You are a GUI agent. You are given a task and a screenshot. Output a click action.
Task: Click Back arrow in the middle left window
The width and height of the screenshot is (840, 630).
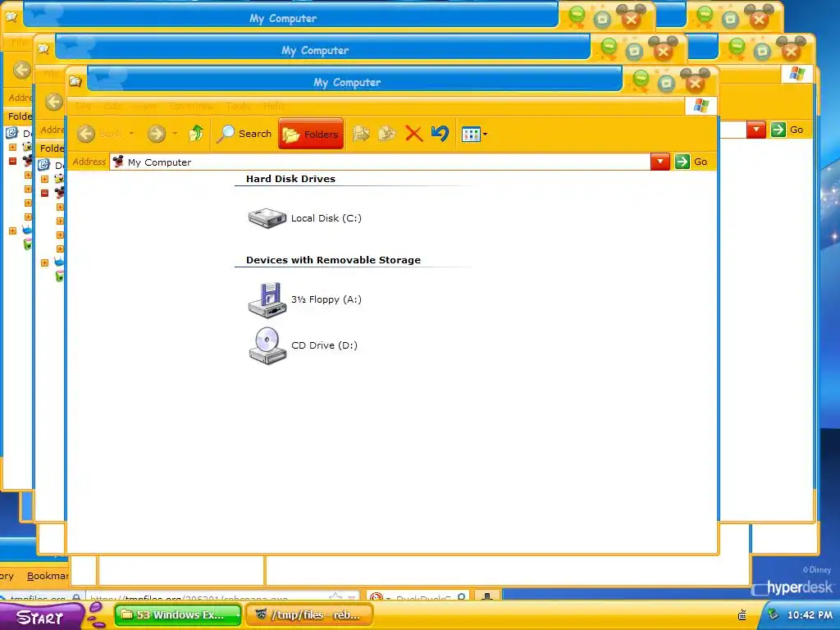[54, 102]
